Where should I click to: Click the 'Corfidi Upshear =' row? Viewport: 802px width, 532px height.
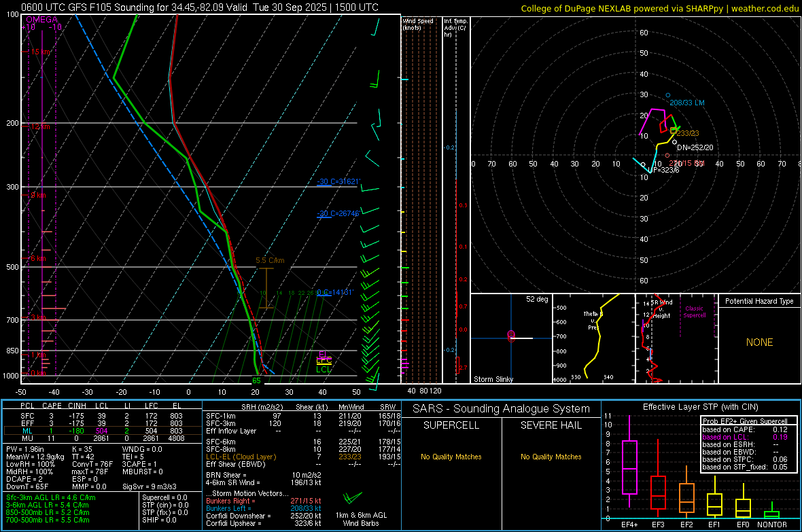point(264,523)
